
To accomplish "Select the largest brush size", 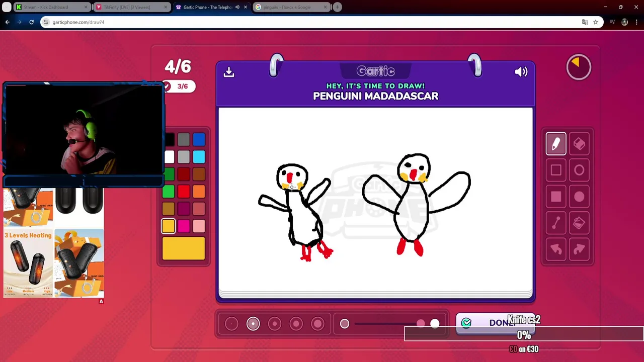I will click(x=318, y=324).
